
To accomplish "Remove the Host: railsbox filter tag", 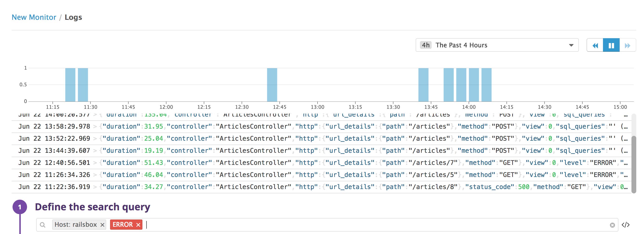I will pos(102,225).
